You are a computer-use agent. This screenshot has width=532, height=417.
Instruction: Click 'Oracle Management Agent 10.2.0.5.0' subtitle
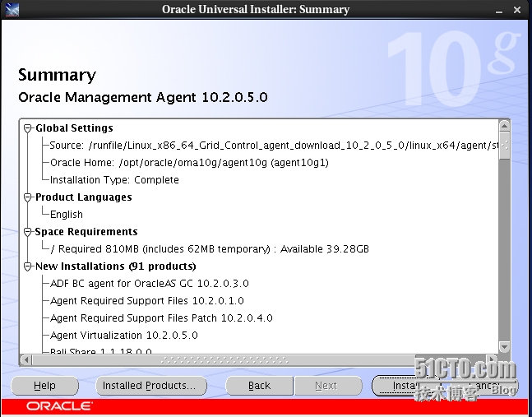(143, 97)
